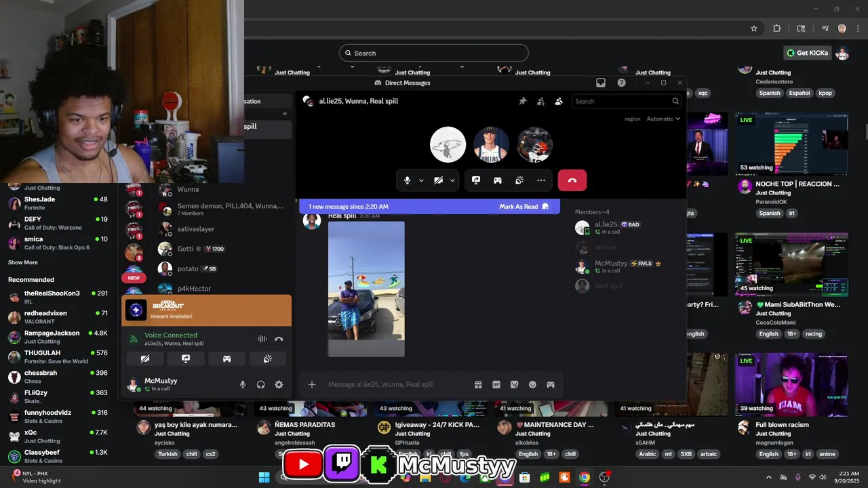Mute the microphone in the call controls
The height and width of the screenshot is (488, 868).
click(407, 180)
